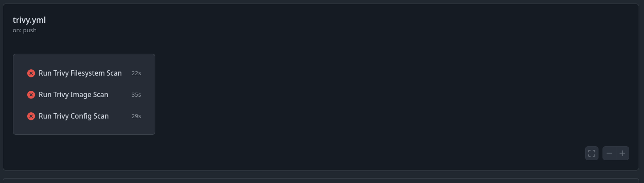Open the Run Trivy Image Scan job
The width and height of the screenshot is (644, 183).
73,95
